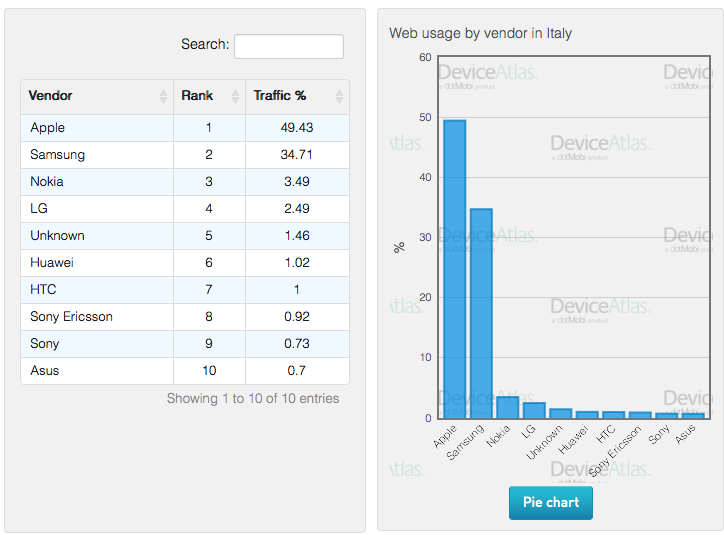Viewport: 724px width, 535px height.
Task: Click traffic value 2.49
Action: pyautogui.click(x=297, y=209)
